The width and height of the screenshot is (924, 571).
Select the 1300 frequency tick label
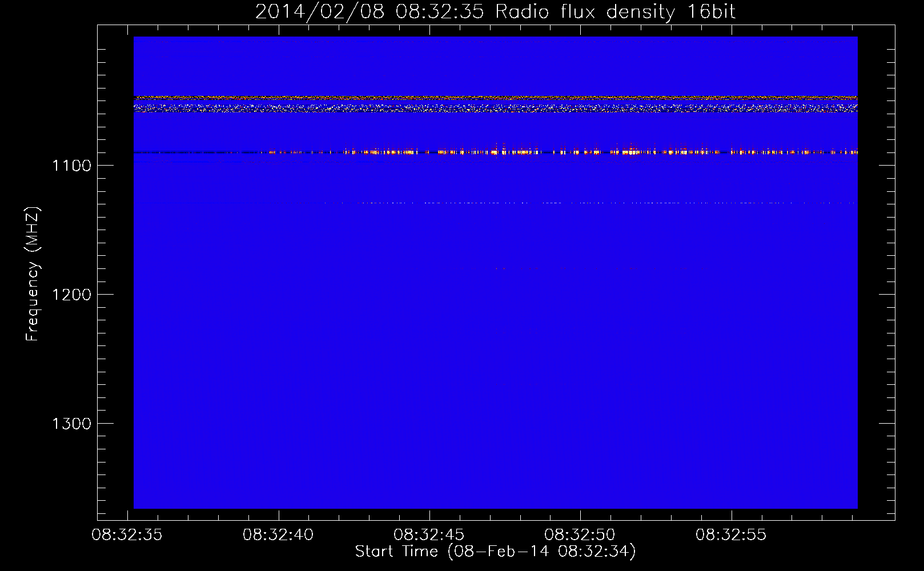tap(71, 424)
